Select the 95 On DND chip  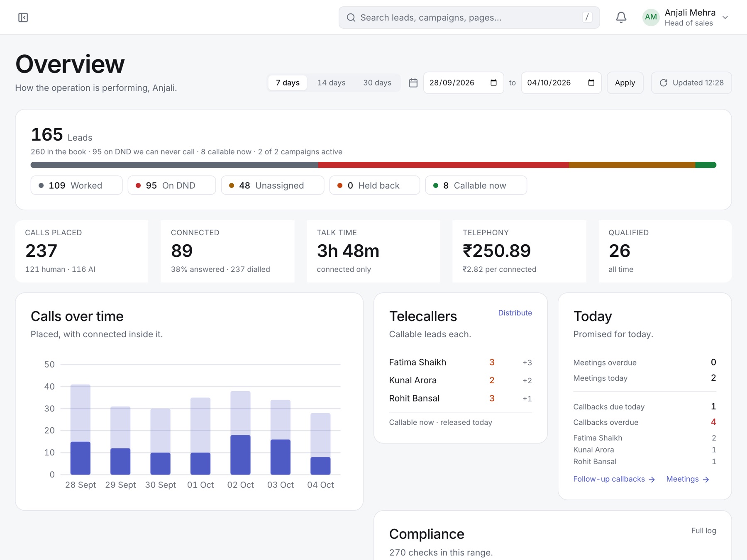(x=171, y=185)
